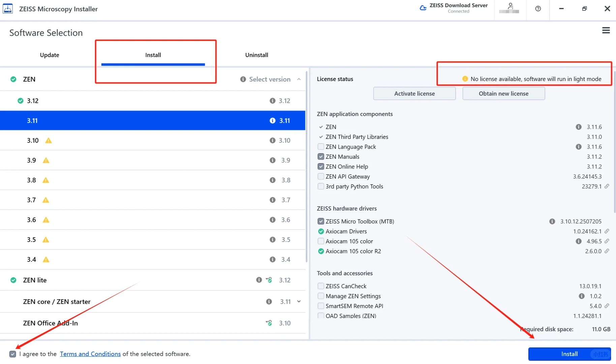Image resolution: width=616 pixels, height=364 pixels.
Task: Show info for Manage ZEN Settings
Action: coord(582,296)
